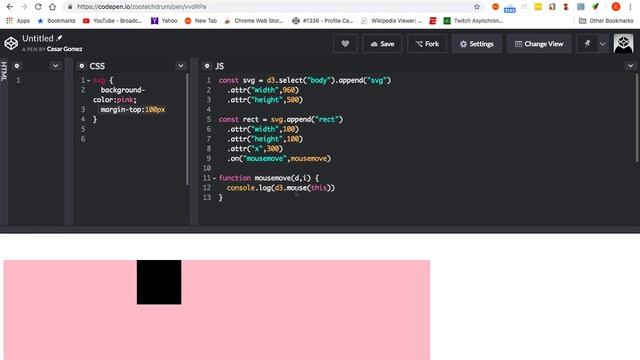Love this pen with the heart button
Screen dimensions: 640x360
click(345, 44)
